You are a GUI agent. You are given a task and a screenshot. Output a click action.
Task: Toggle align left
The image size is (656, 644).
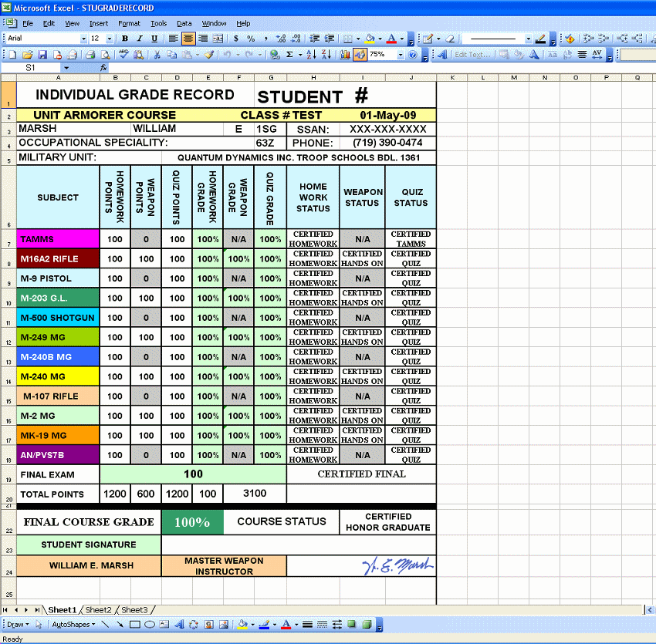[x=173, y=39]
